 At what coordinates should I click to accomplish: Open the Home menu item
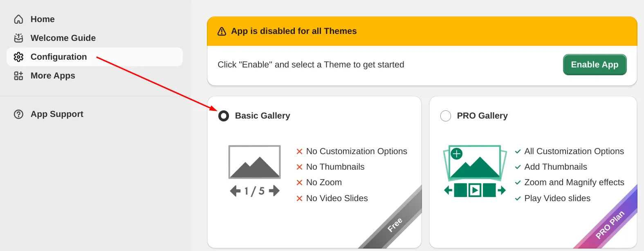coord(43,19)
